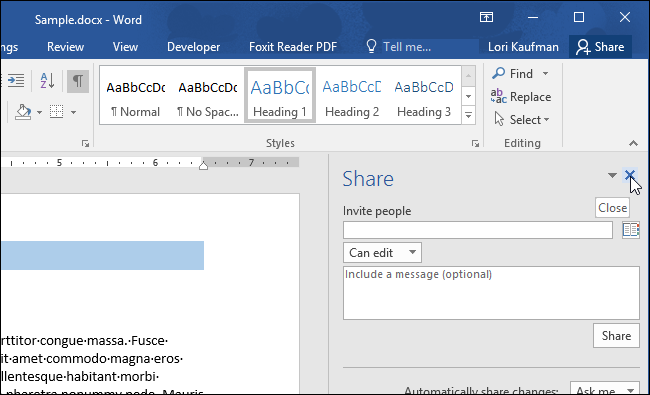Click the Share button in pane

616,336
